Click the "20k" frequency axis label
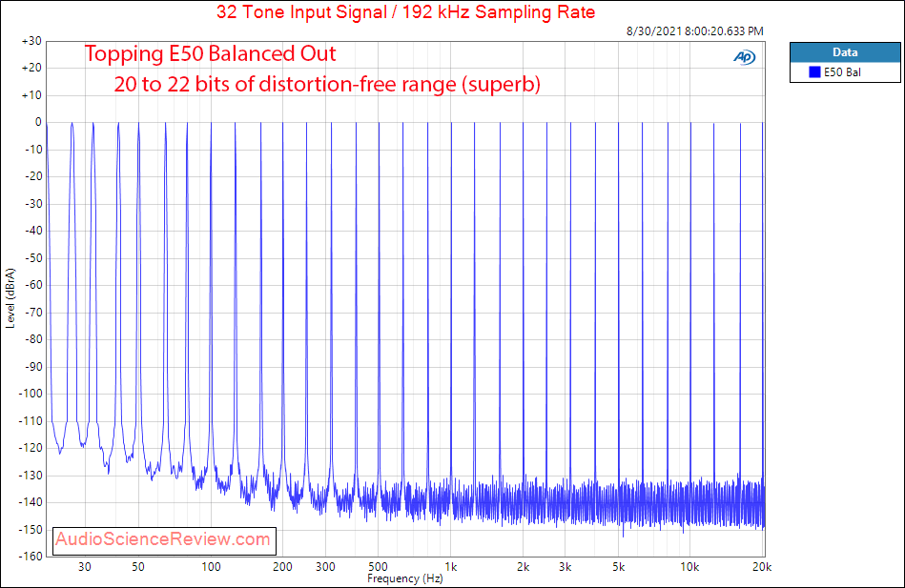 762,567
